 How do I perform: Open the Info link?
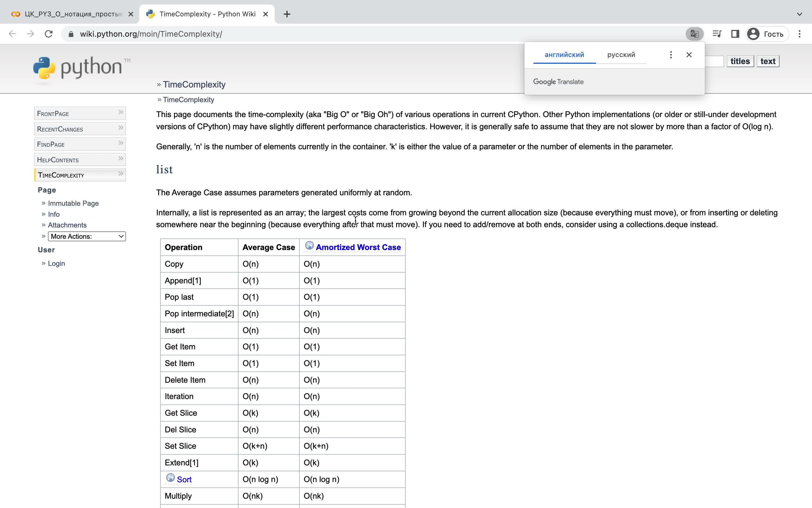click(x=54, y=214)
